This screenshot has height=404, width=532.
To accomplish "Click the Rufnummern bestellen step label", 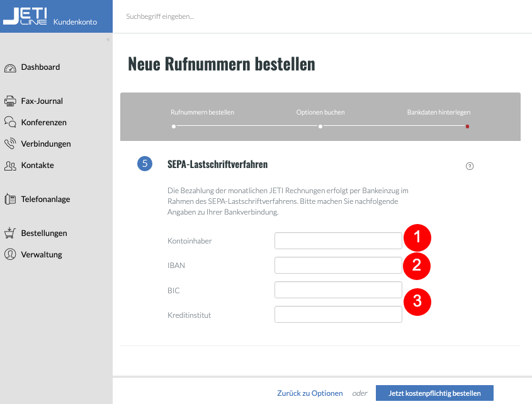I will coord(202,112).
